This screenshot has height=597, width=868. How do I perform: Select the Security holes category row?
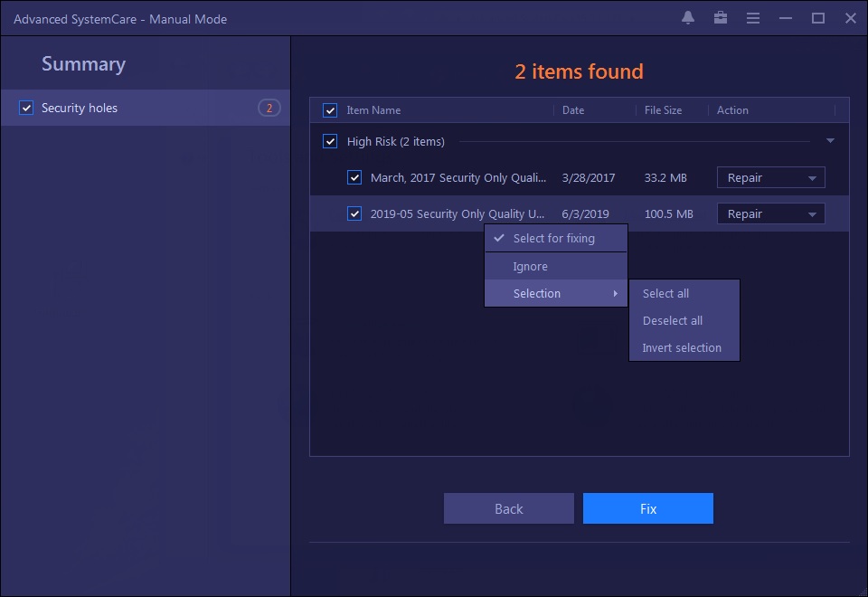pyautogui.click(x=145, y=108)
